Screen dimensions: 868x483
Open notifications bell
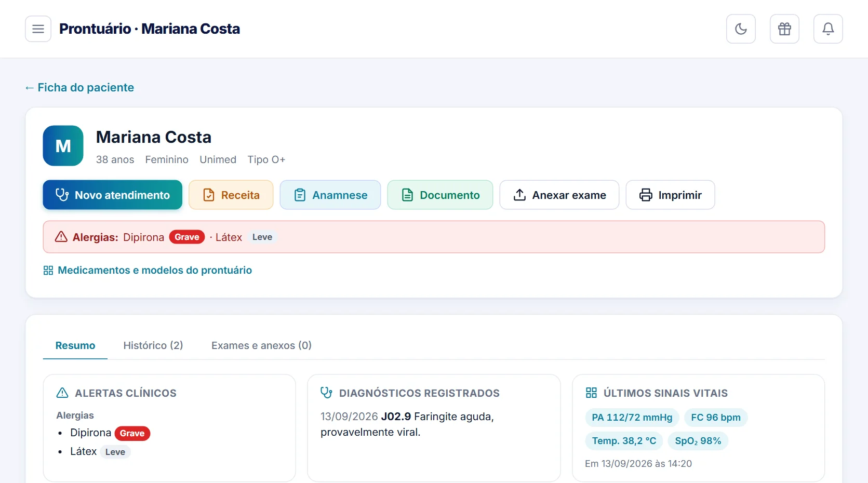[x=828, y=29]
